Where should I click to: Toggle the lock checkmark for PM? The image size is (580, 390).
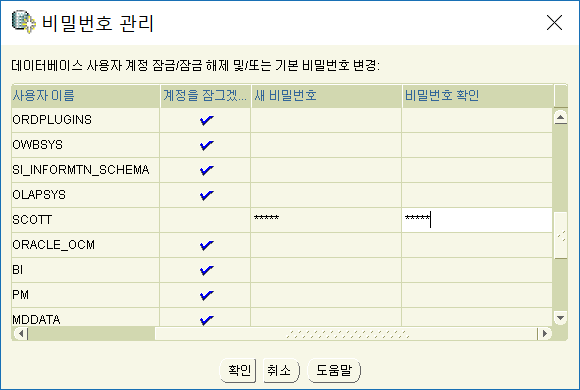[206, 295]
